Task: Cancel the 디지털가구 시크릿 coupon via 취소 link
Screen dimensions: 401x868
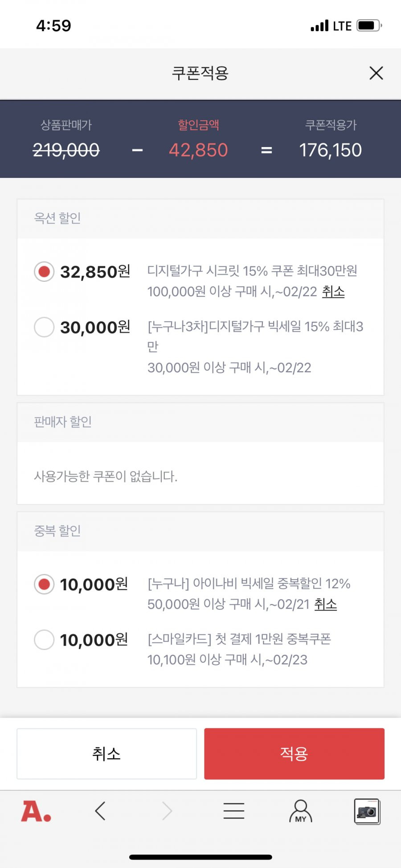Action: click(333, 292)
